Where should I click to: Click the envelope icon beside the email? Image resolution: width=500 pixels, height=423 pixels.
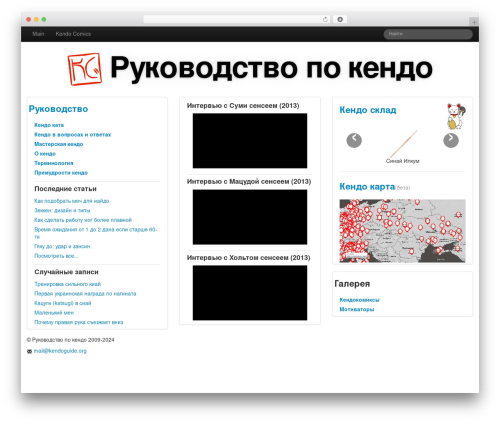coord(29,351)
